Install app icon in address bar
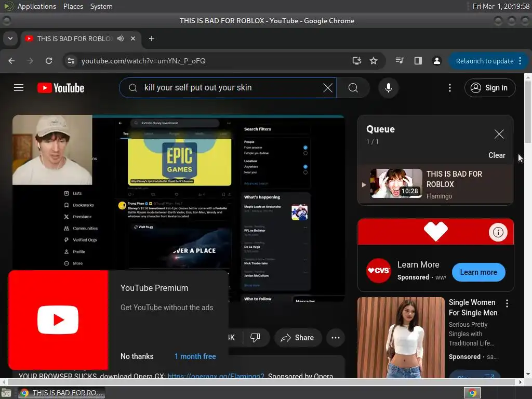This screenshot has width=532, height=399. click(x=356, y=61)
